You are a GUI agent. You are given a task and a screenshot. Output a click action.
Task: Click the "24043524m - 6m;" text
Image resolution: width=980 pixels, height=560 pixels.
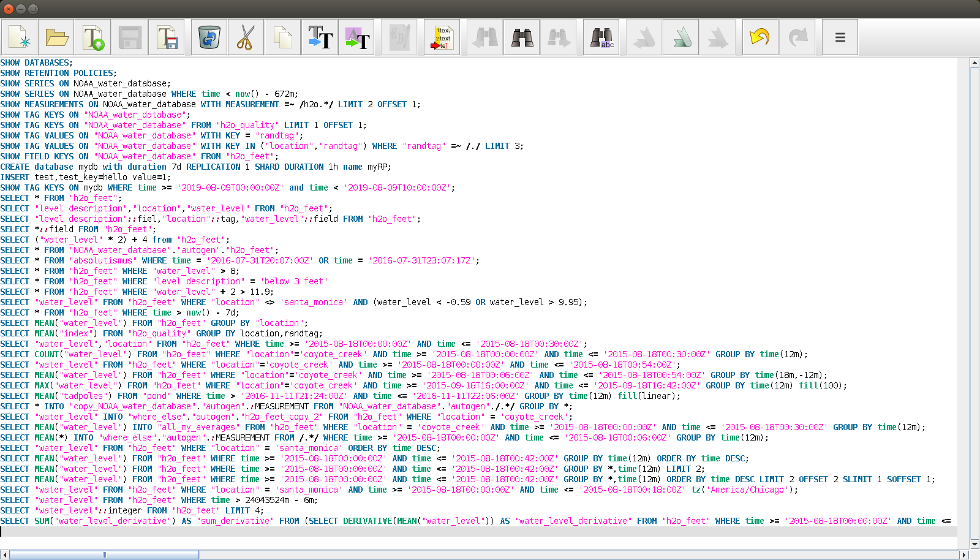(282, 500)
